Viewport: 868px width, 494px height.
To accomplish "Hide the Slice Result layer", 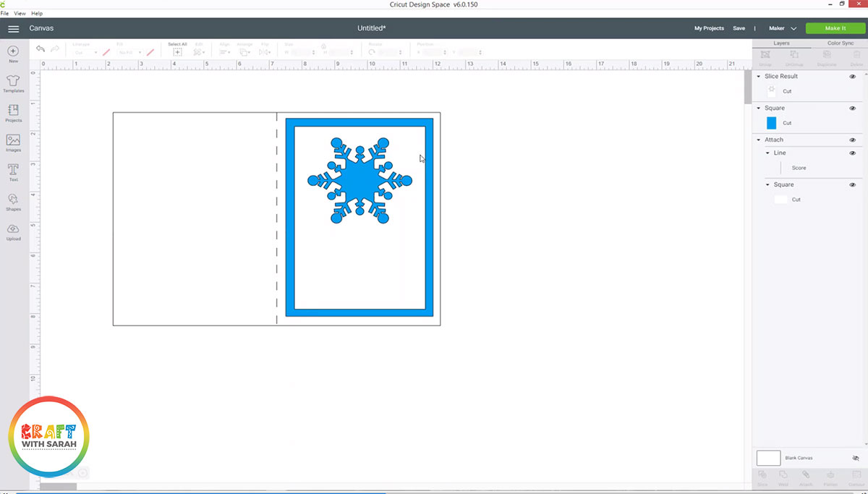I will [853, 76].
